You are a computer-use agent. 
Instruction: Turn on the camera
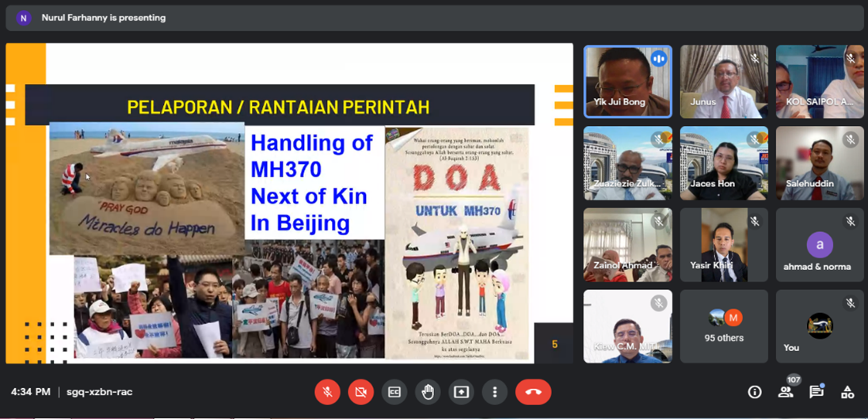(360, 392)
